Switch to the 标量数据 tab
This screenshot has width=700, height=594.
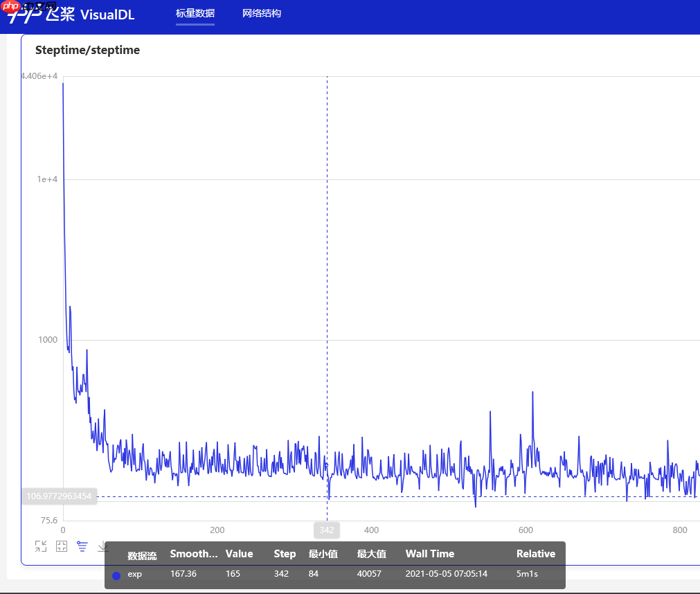point(195,14)
